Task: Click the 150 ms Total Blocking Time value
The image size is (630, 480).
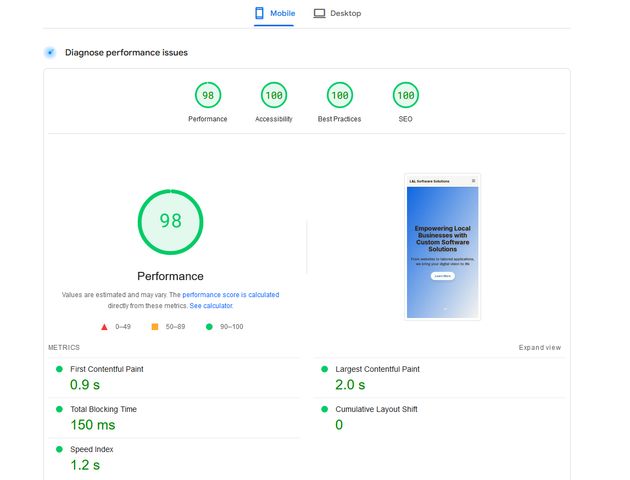Action: 93,425
